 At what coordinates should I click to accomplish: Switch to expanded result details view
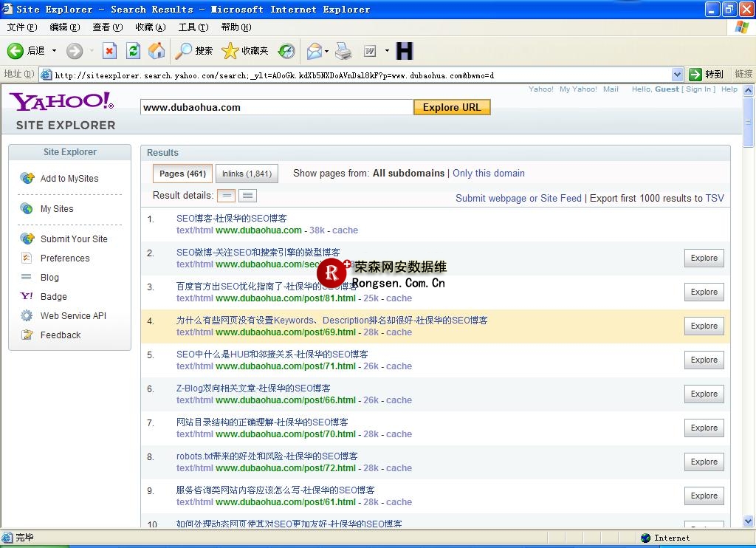point(248,196)
